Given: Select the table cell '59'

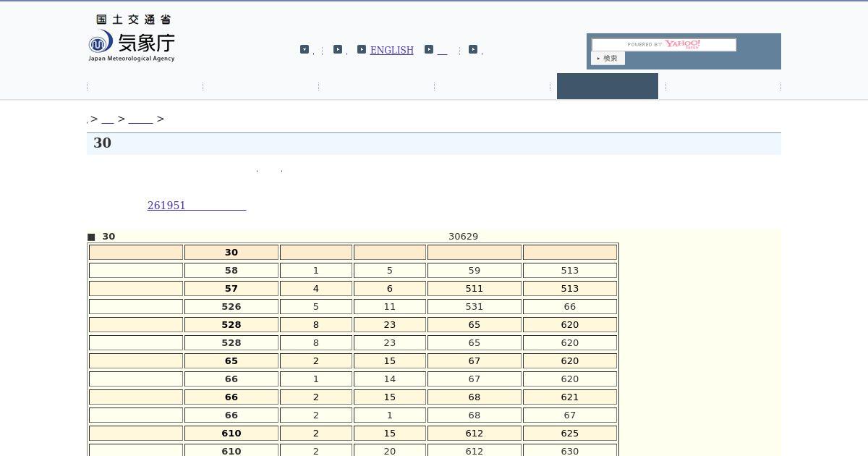Looking at the screenshot, I should tap(475, 270).
